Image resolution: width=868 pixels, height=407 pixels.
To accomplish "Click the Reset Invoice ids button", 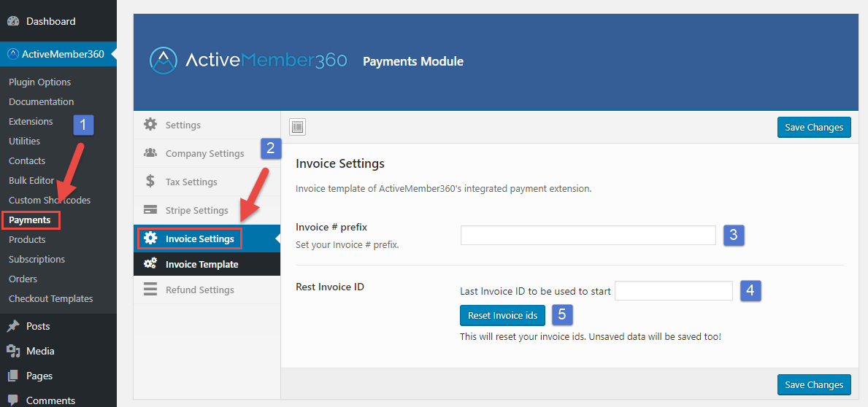I will click(503, 315).
